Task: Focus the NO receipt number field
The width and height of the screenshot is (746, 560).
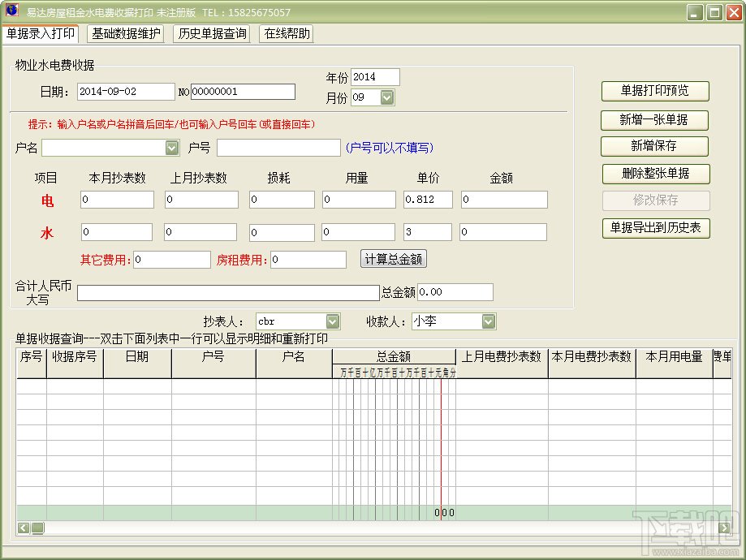Action: (243, 92)
